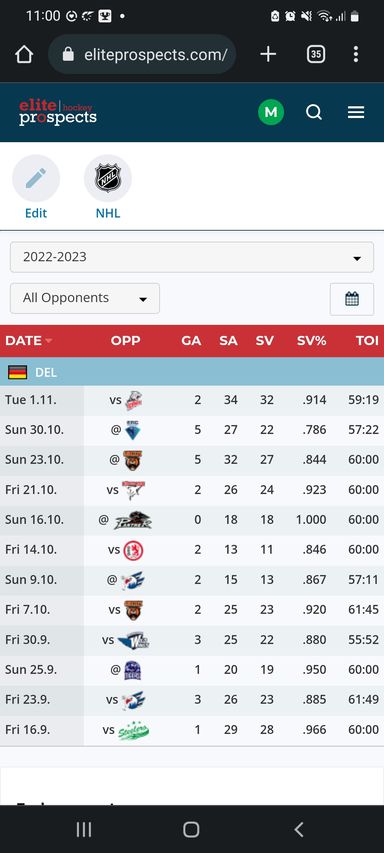This screenshot has height=853, width=384.
Task: Open the calendar date filter button
Action: click(x=352, y=299)
